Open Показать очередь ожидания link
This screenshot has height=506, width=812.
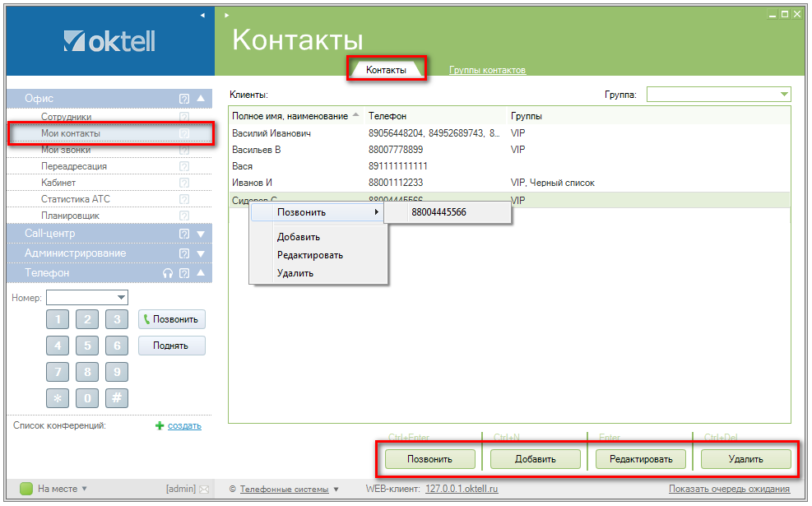pos(729,490)
